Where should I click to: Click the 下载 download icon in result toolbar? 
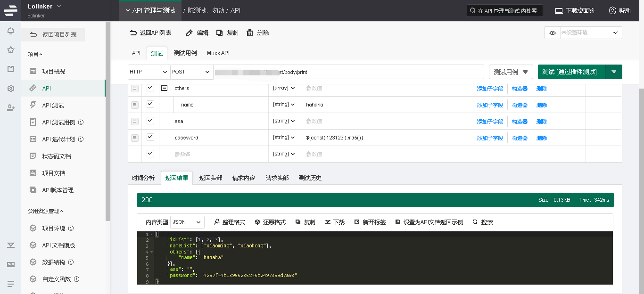(x=327, y=222)
